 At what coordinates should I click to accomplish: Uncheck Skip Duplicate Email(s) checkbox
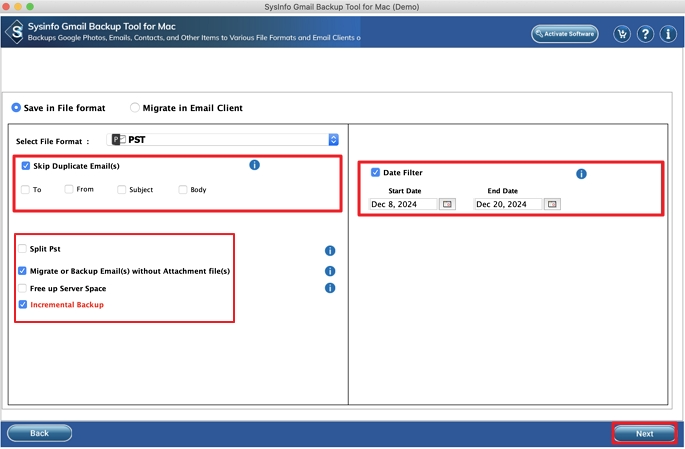pyautogui.click(x=25, y=166)
